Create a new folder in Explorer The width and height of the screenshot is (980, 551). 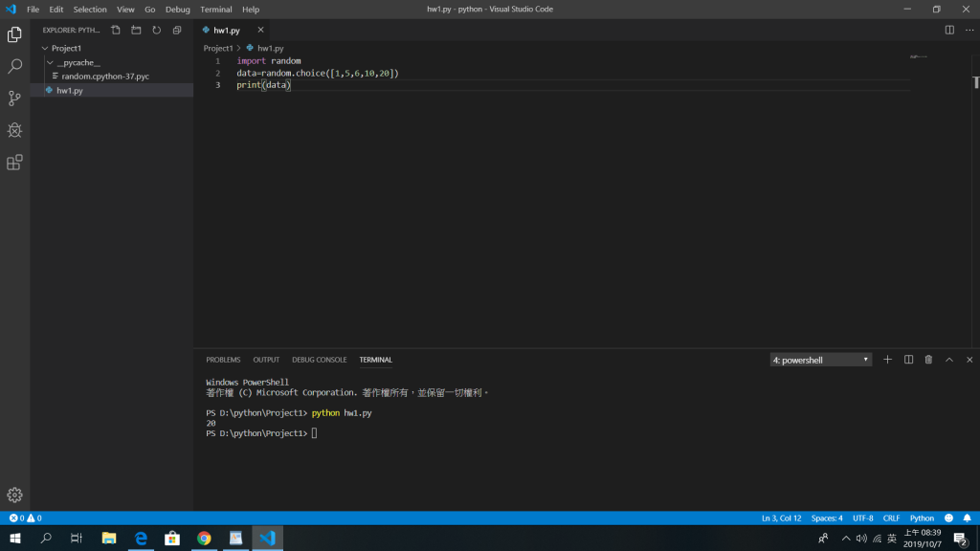136,30
